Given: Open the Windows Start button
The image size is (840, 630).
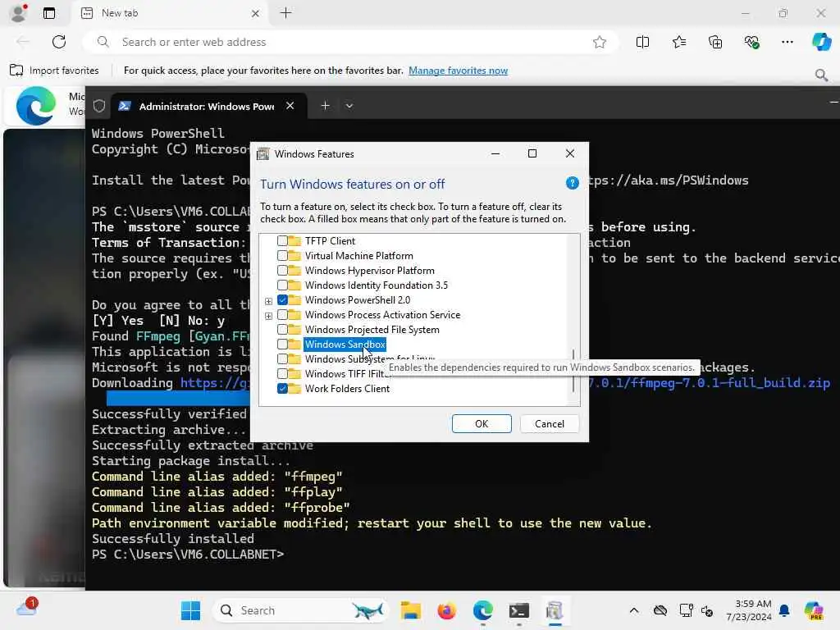Looking at the screenshot, I should coord(190,610).
